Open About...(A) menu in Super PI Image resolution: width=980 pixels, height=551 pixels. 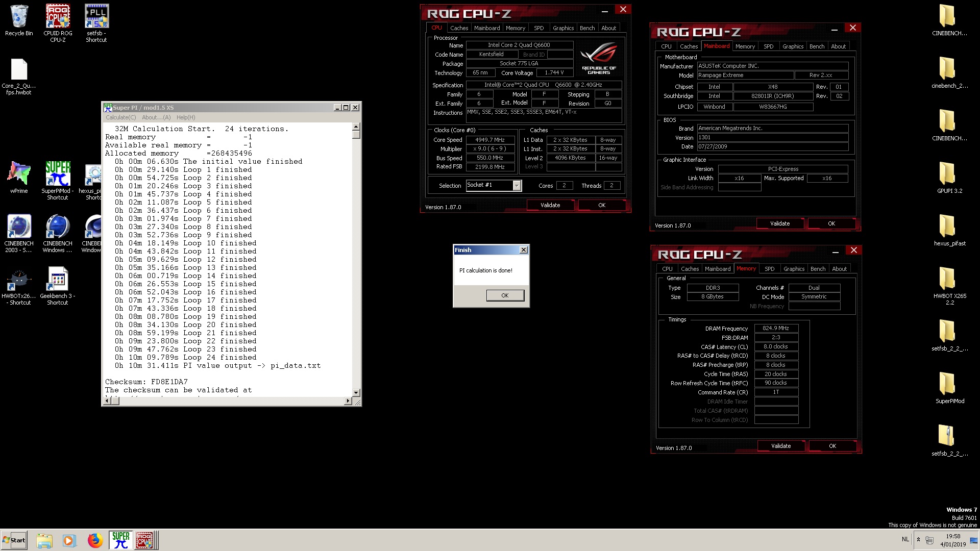[x=156, y=117]
